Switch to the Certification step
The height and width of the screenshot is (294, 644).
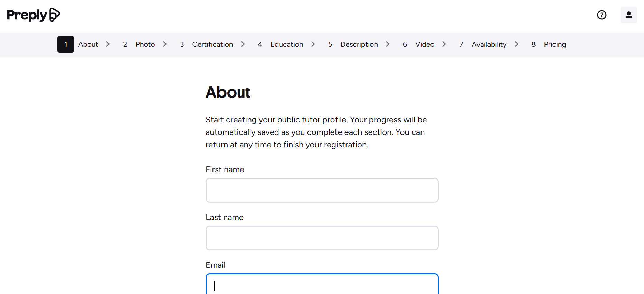coord(212,44)
